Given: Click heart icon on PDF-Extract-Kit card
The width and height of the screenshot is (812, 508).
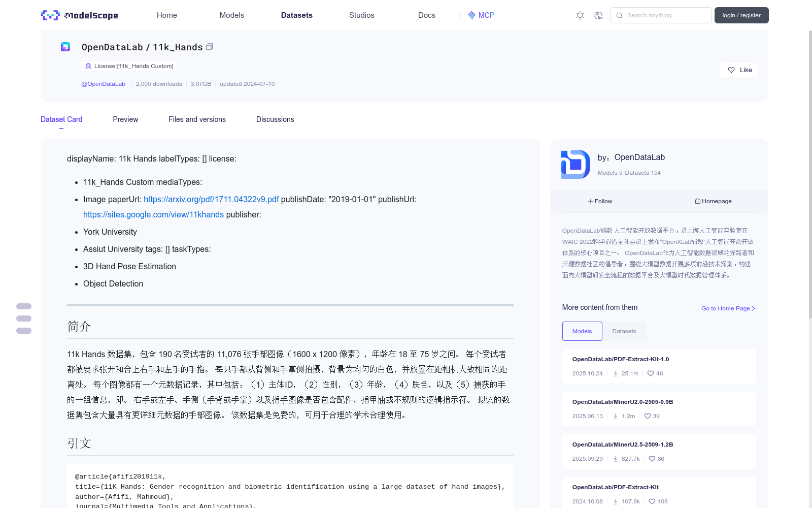Looking at the screenshot, I should coord(652,501).
